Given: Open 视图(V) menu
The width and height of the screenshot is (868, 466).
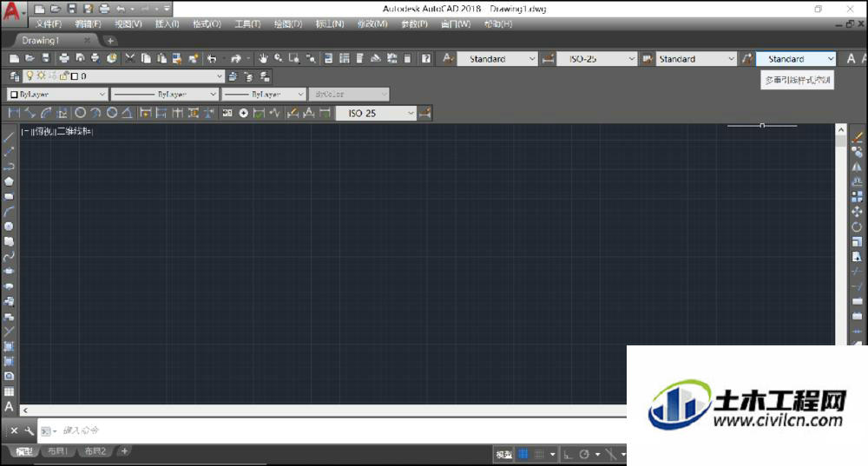Looking at the screenshot, I should (128, 23).
